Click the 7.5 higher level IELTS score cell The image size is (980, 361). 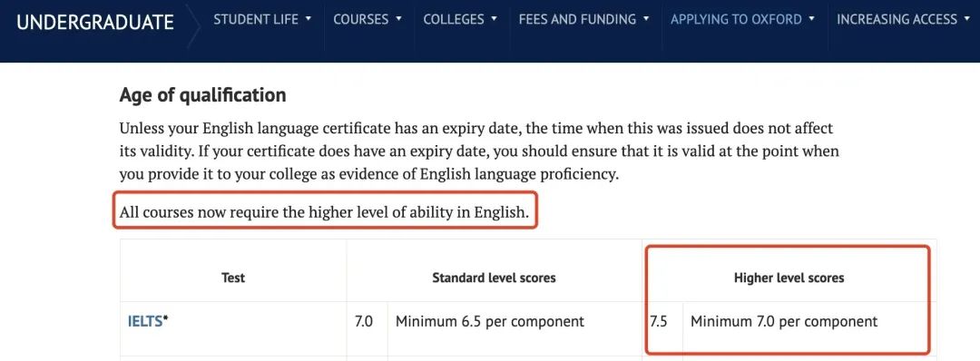point(659,322)
